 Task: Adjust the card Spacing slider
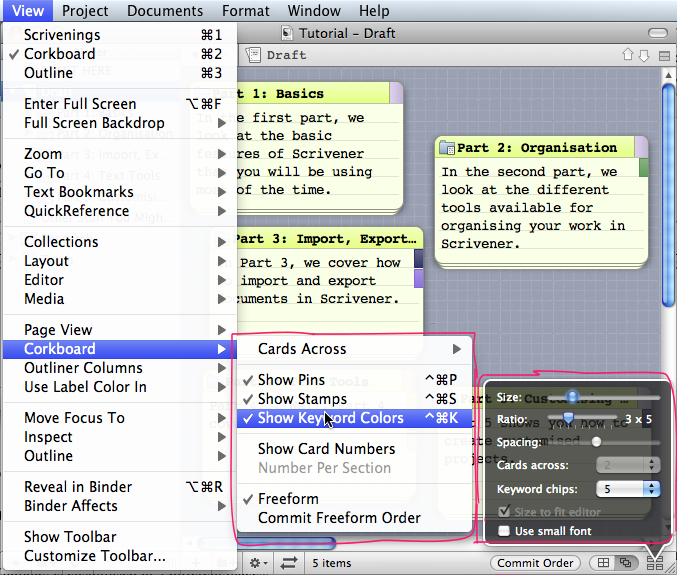click(x=597, y=442)
